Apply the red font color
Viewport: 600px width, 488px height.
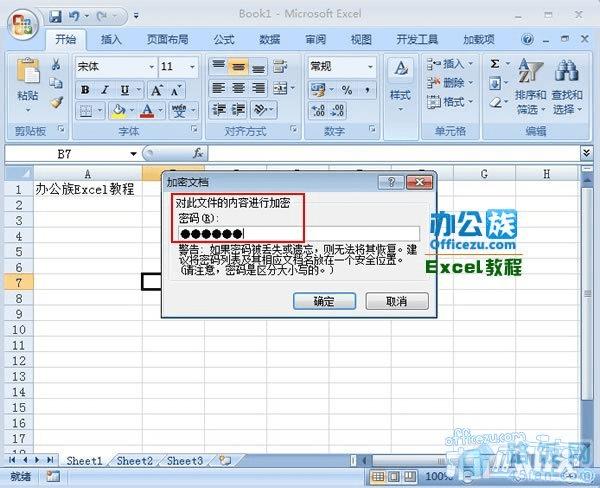click(147, 111)
